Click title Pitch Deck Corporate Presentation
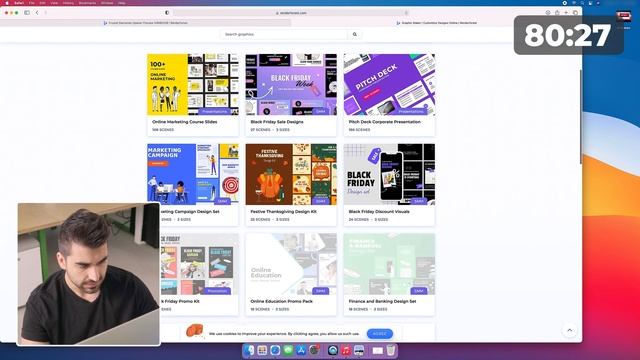The width and height of the screenshot is (640, 360). (x=384, y=122)
